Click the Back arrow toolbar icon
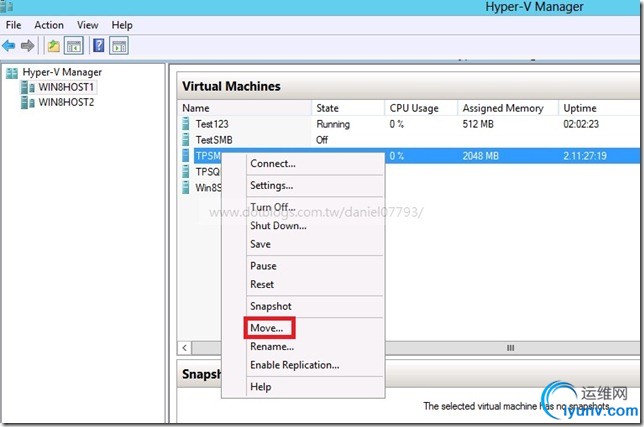 (x=9, y=46)
